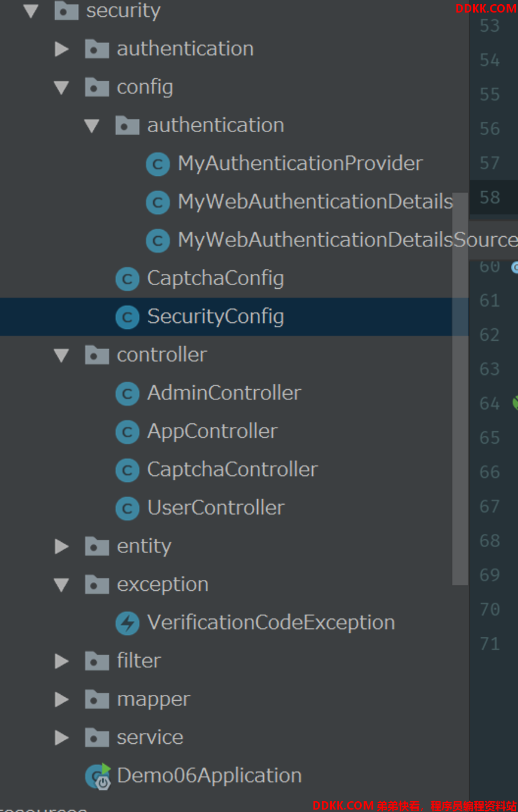Select the AppController file
518x812 pixels.
point(212,432)
